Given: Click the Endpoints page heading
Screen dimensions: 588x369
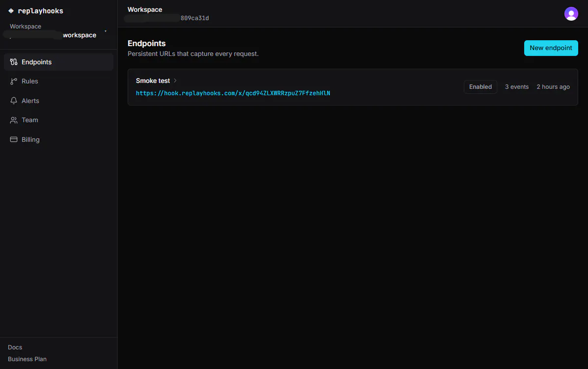Looking at the screenshot, I should click(146, 44).
